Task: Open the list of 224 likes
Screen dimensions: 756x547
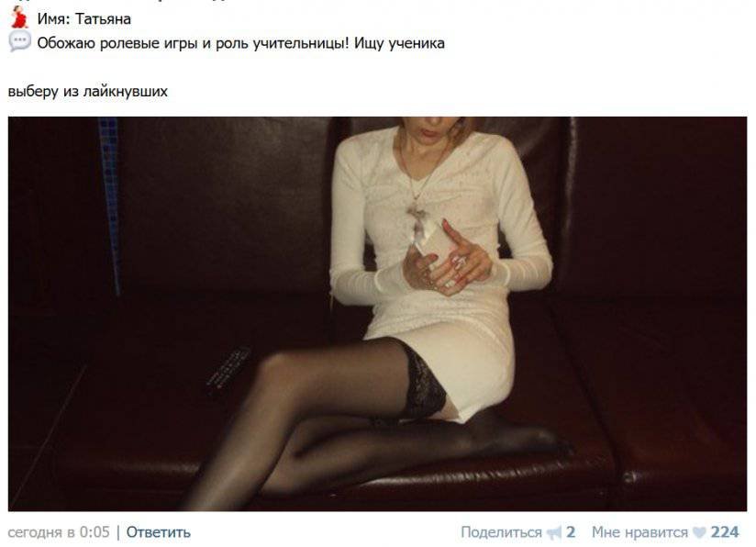Action: pos(724,532)
